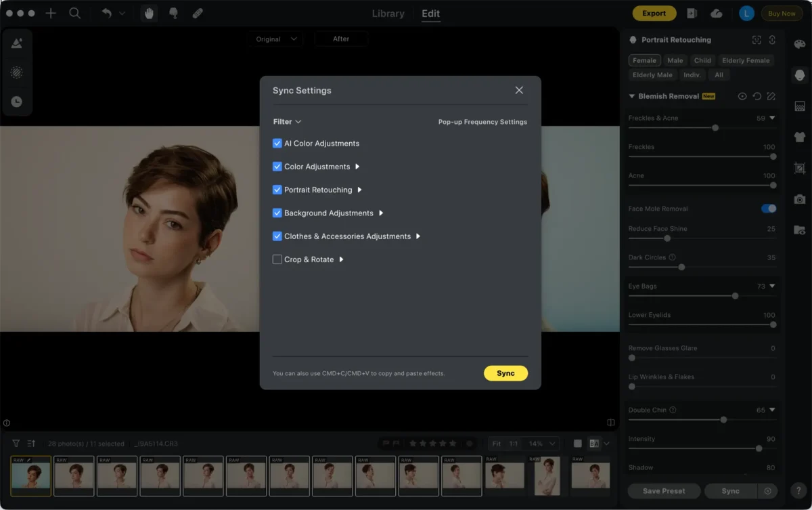This screenshot has height=510, width=812.
Task: Select the Elderly Female portrait category
Action: pos(745,60)
